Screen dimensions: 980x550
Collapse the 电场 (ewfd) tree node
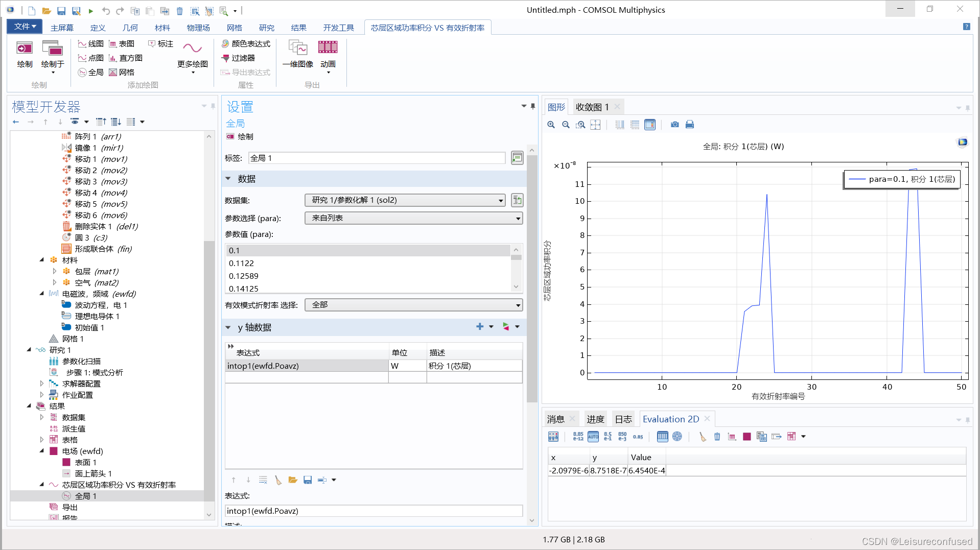(42, 451)
